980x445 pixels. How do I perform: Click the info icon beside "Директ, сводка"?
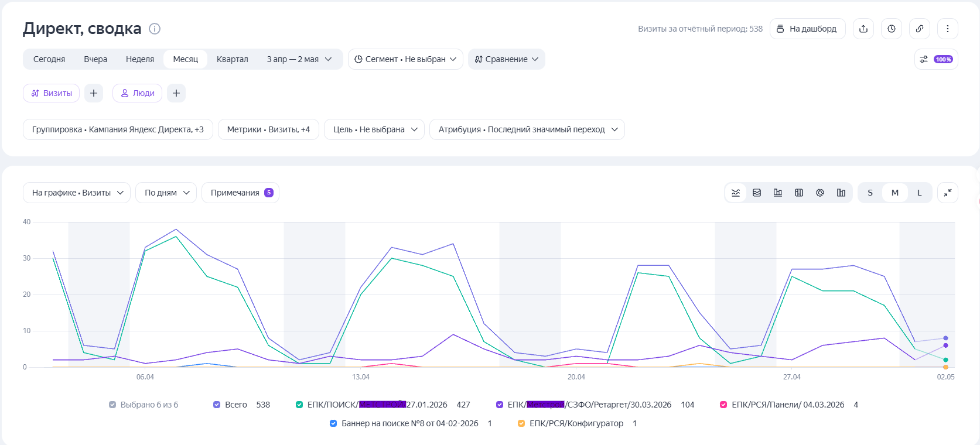(155, 29)
